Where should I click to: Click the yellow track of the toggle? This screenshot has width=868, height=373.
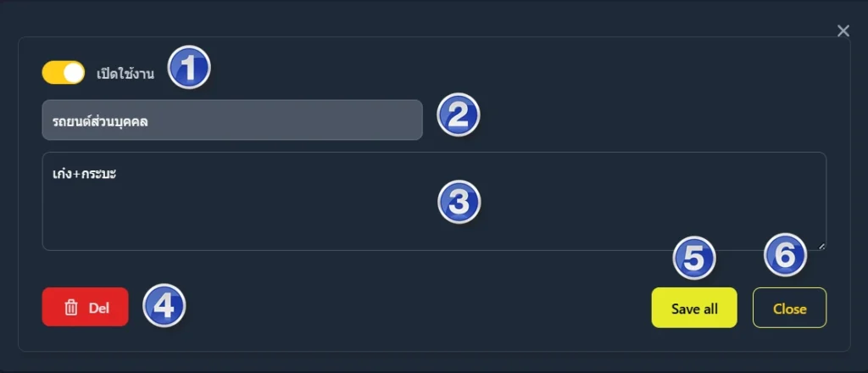pyautogui.click(x=51, y=73)
